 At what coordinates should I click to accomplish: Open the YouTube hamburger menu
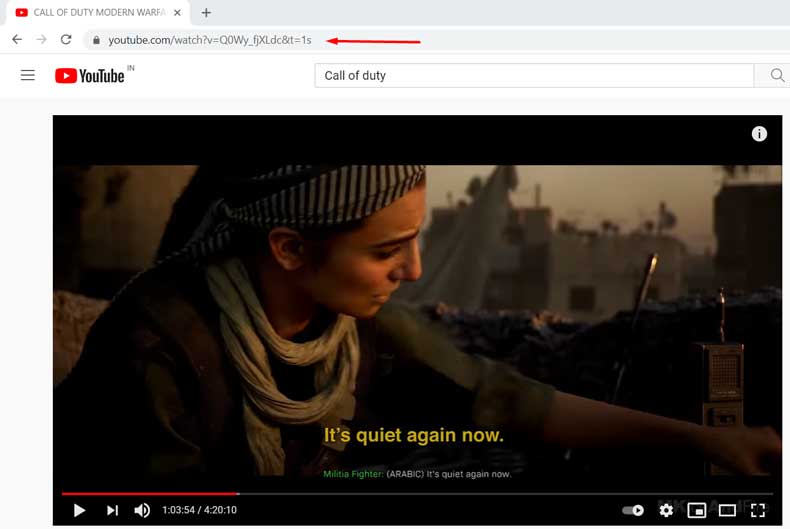click(28, 75)
